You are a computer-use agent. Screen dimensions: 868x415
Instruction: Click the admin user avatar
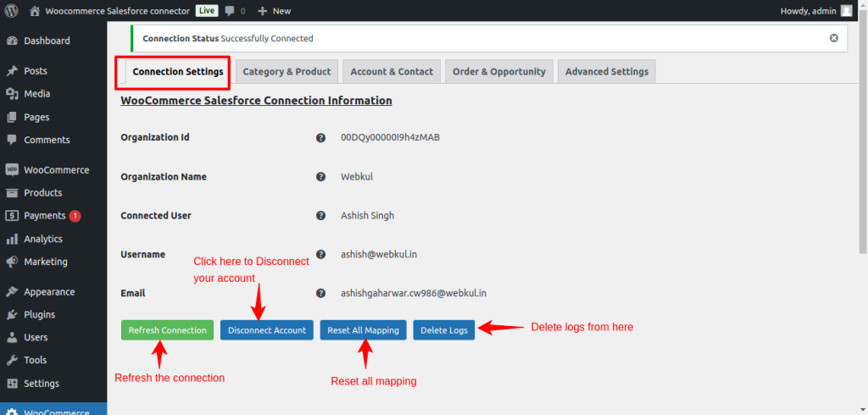tap(846, 11)
